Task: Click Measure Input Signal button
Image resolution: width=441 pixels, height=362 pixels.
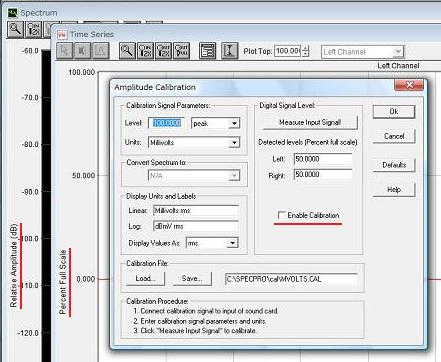Action: pyautogui.click(x=310, y=122)
